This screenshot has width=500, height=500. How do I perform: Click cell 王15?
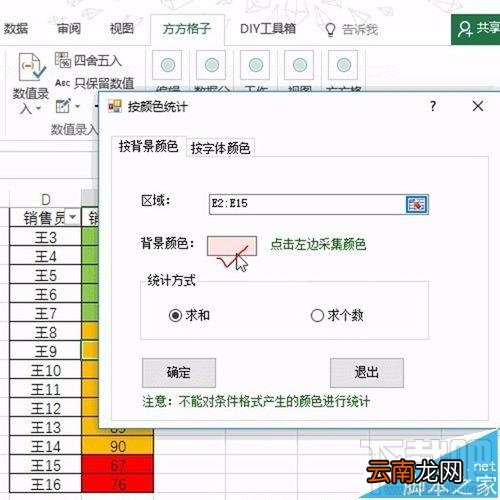point(46,465)
